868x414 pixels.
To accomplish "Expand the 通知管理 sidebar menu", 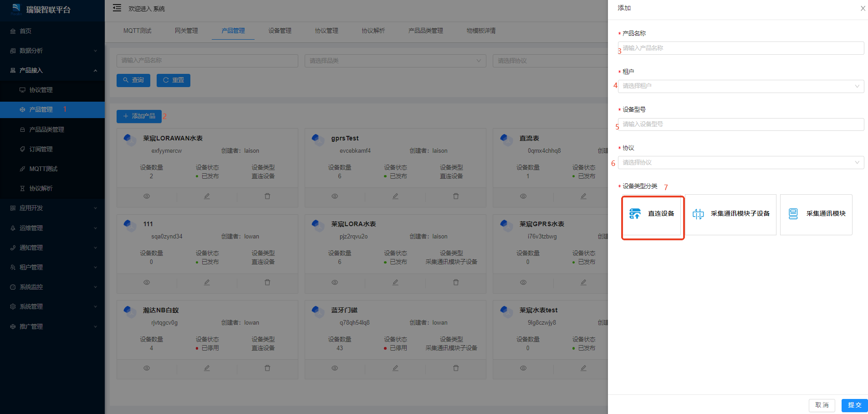I will click(x=52, y=248).
